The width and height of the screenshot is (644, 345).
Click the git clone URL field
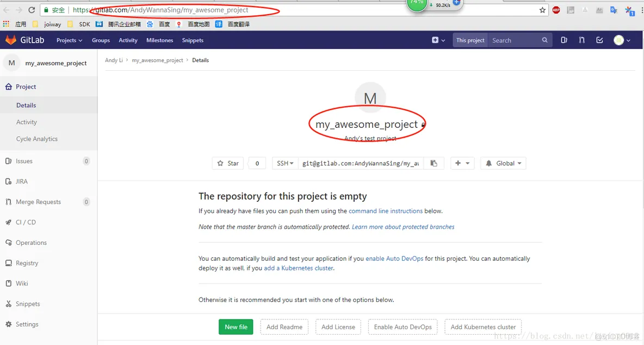(x=361, y=163)
